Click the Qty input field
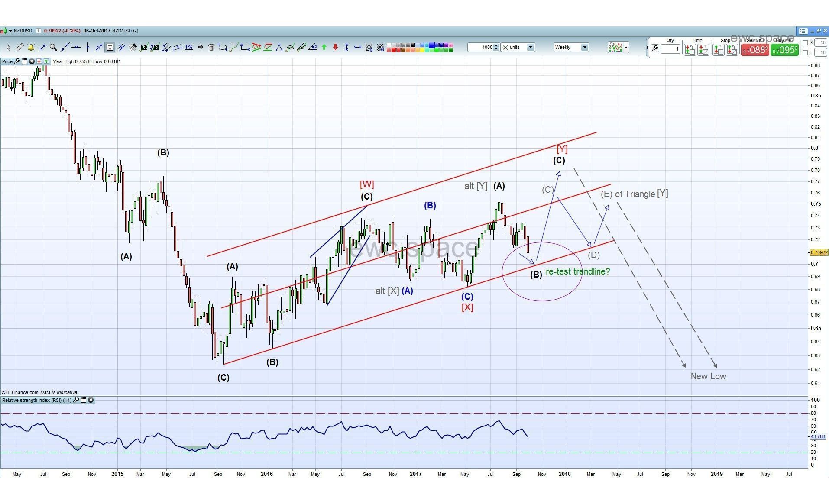 pos(670,49)
